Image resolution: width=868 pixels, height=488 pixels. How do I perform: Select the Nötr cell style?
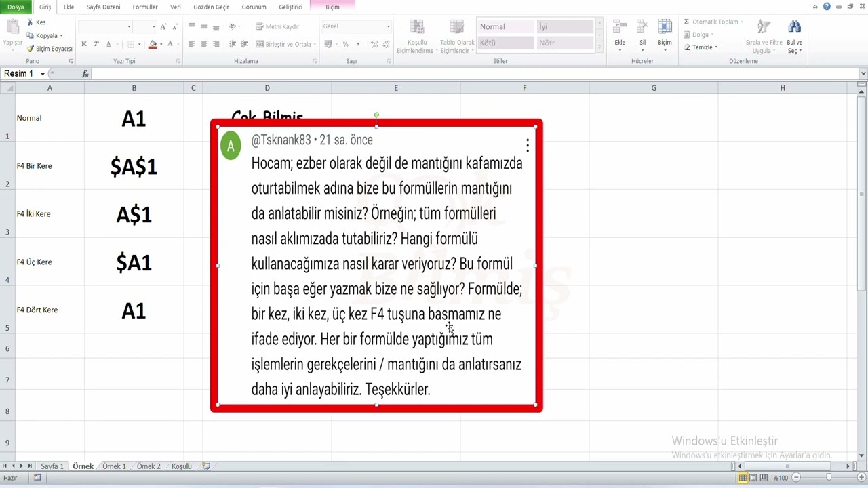tap(565, 43)
